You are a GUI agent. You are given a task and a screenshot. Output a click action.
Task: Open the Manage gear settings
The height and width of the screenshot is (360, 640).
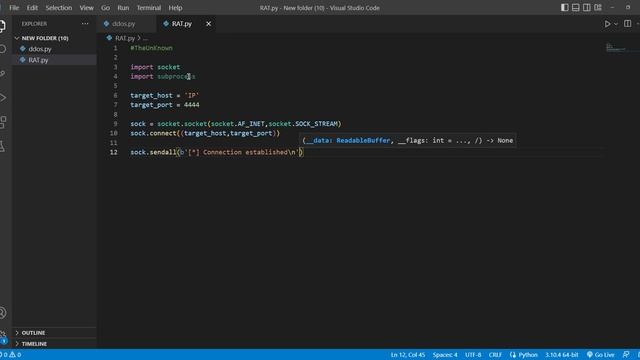click(2, 336)
